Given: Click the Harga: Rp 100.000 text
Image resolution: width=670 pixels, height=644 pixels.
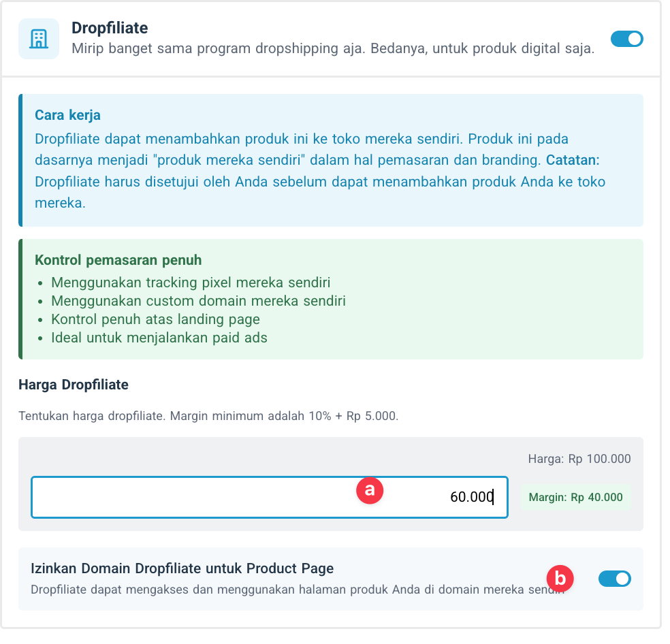Looking at the screenshot, I should point(579,459).
